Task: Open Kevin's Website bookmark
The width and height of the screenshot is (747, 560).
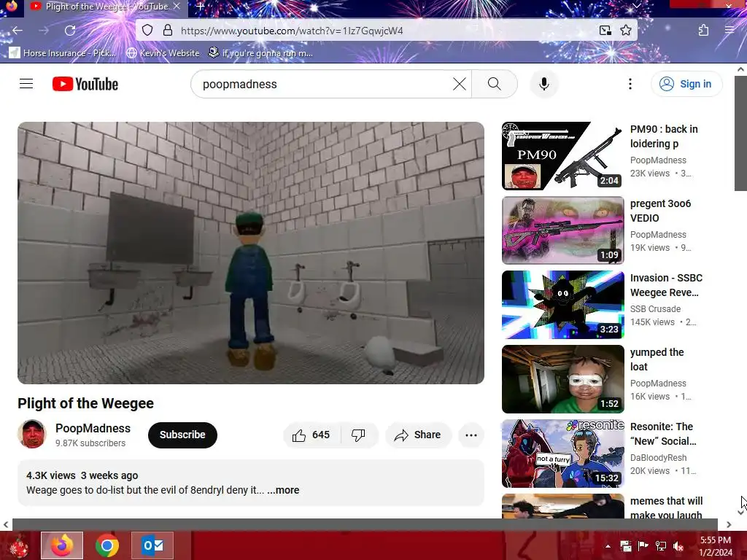Action: (x=163, y=52)
